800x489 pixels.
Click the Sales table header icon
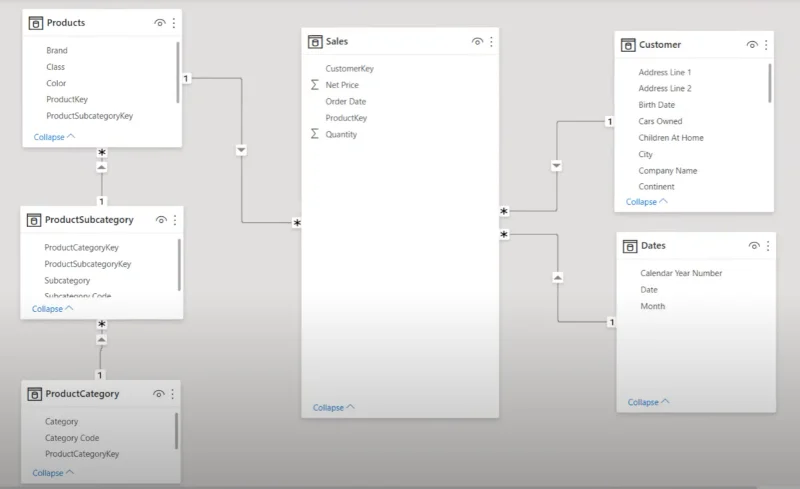(x=315, y=41)
